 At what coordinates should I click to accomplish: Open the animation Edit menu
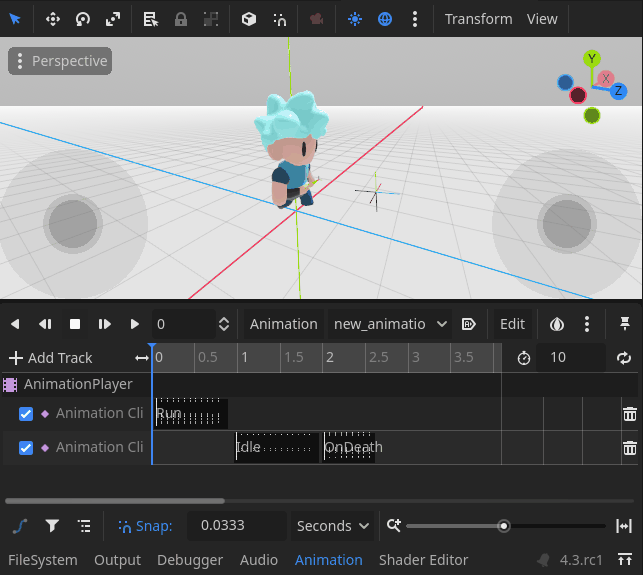[x=512, y=324]
